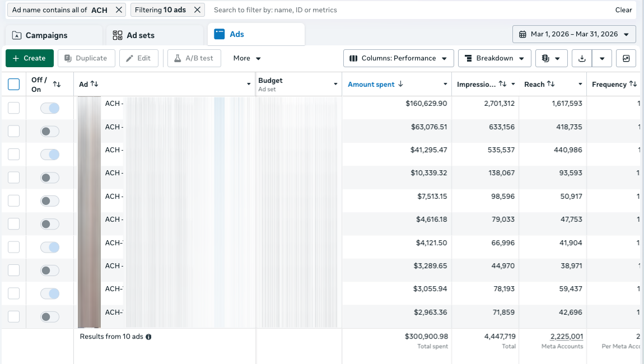Click the Ad sets tab grid icon
The height and width of the screenshot is (364, 644).
(x=118, y=35)
